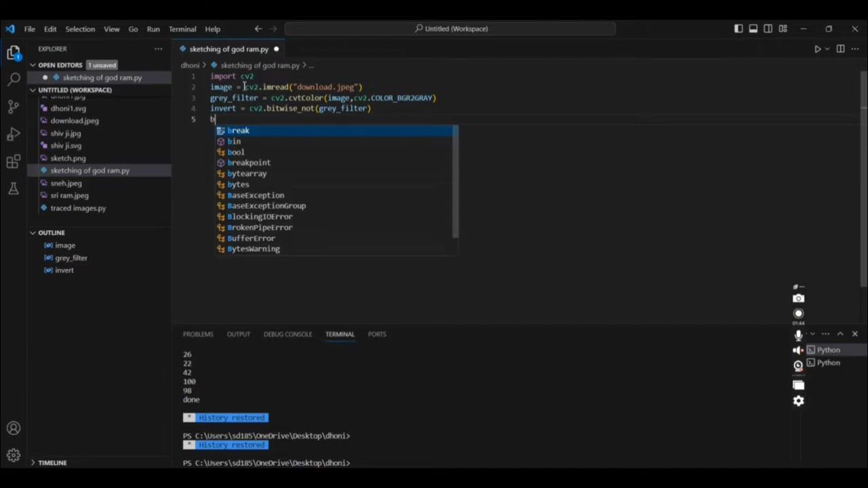Screen dimensions: 868x488
Task: Toggle bottom panel visibility
Action: pos(753,28)
